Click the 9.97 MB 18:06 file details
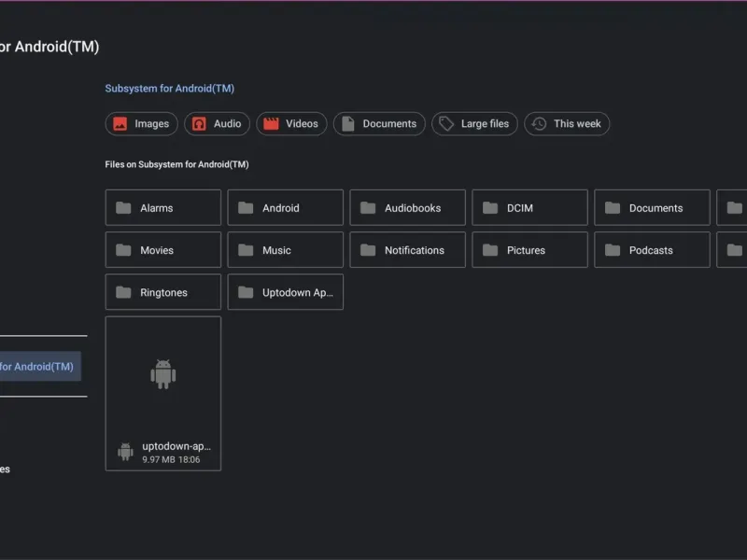 [x=171, y=459]
